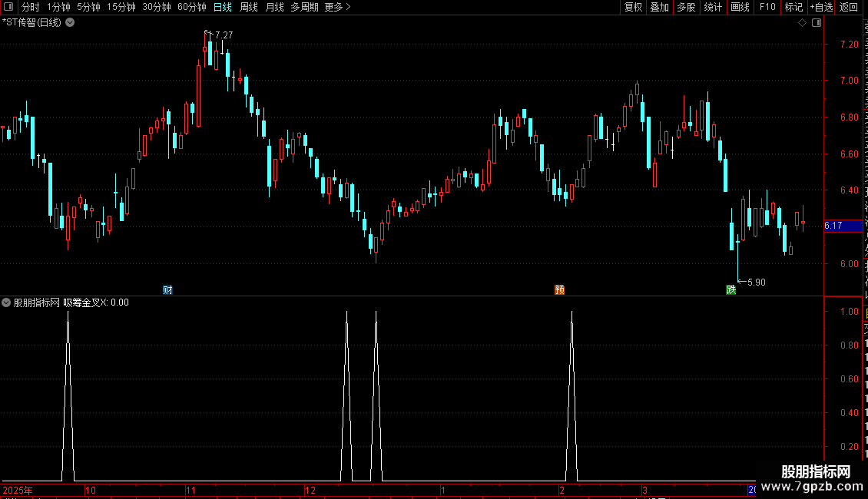This screenshot has height=499, width=868.
Task: Activate the 画线 drawing tools
Action: [x=740, y=7]
